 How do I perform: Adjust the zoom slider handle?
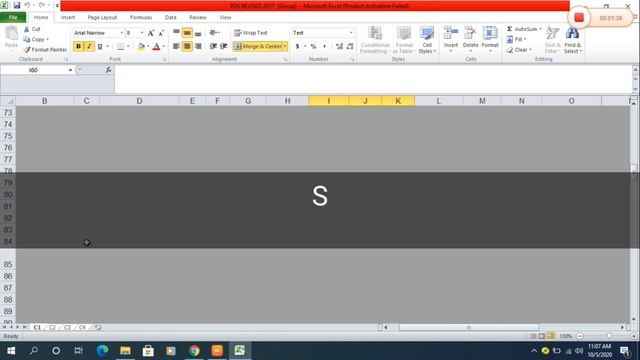(609, 336)
